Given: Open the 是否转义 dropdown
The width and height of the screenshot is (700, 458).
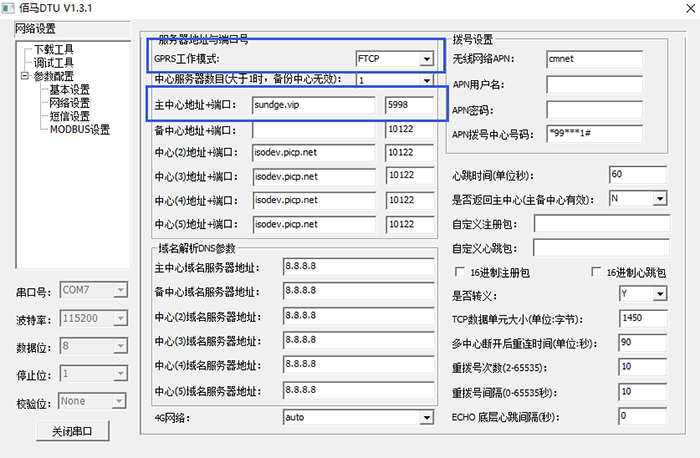Looking at the screenshot, I should point(660,296).
